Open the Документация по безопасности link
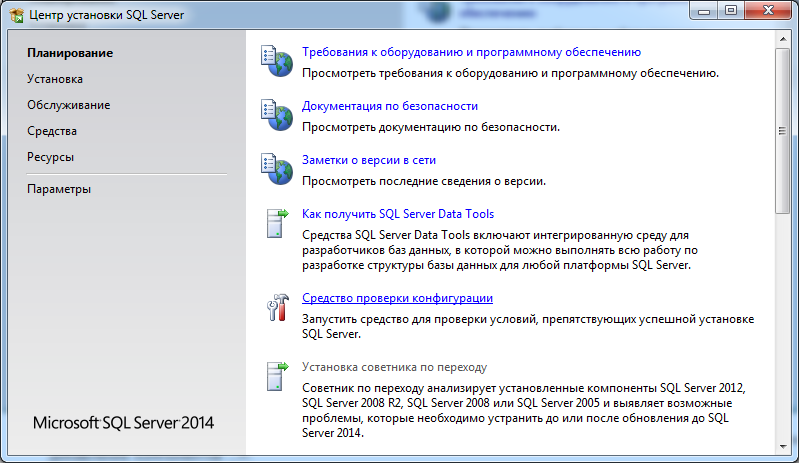 point(389,106)
